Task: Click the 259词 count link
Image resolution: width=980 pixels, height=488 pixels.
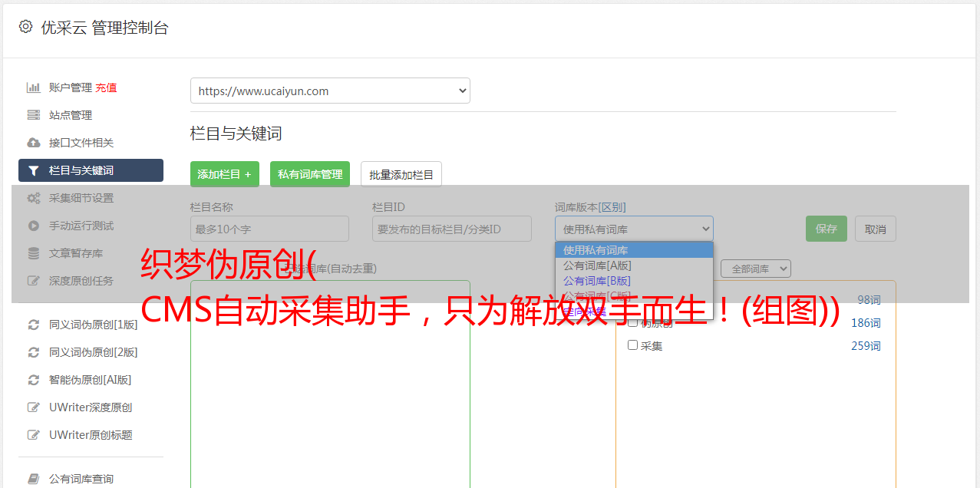Action: [x=866, y=346]
